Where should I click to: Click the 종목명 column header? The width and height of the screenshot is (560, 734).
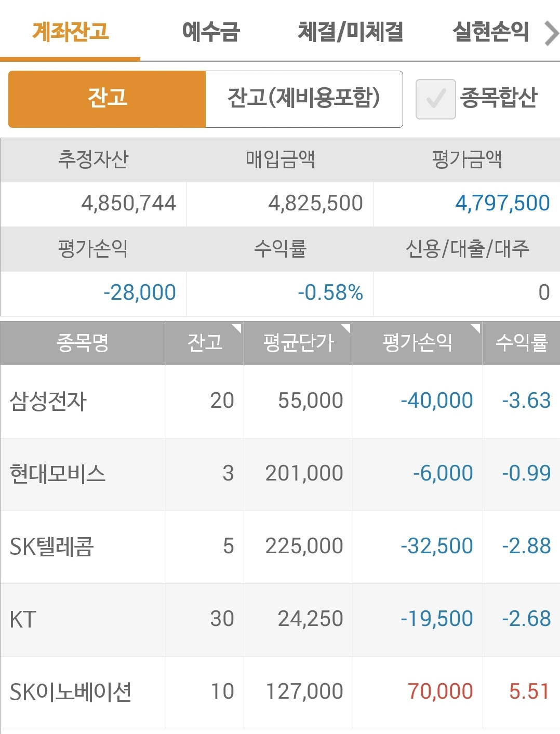click(x=83, y=343)
